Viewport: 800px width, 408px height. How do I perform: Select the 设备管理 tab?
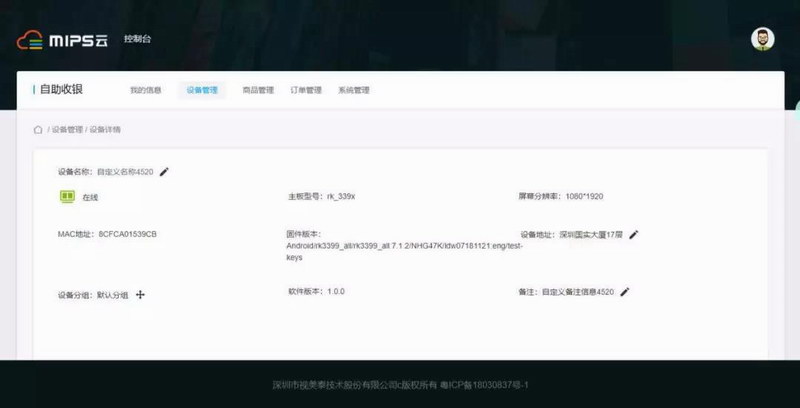click(x=202, y=90)
